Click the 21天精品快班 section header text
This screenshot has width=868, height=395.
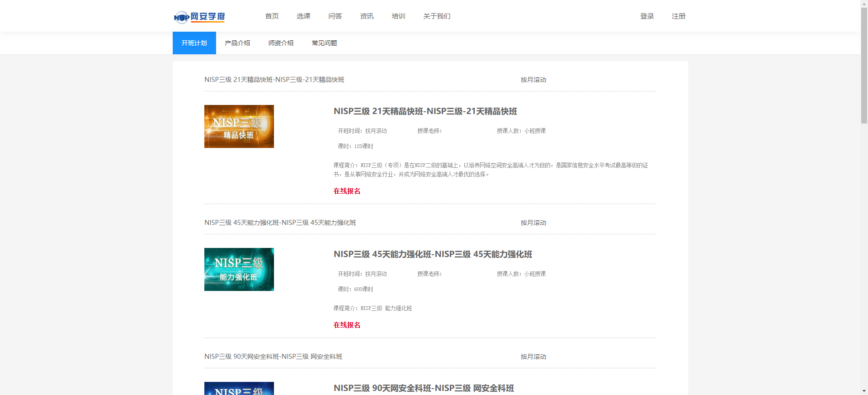point(274,80)
